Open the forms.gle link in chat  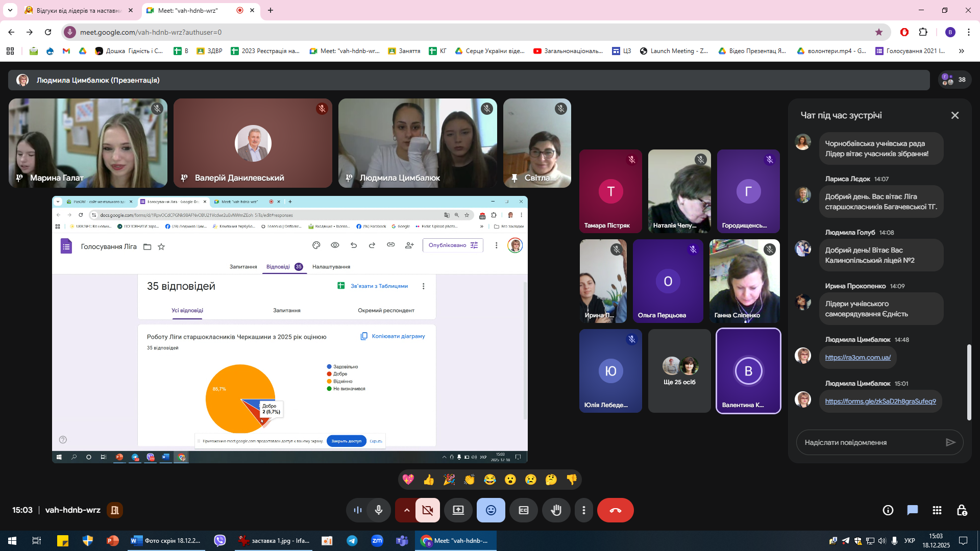click(880, 401)
